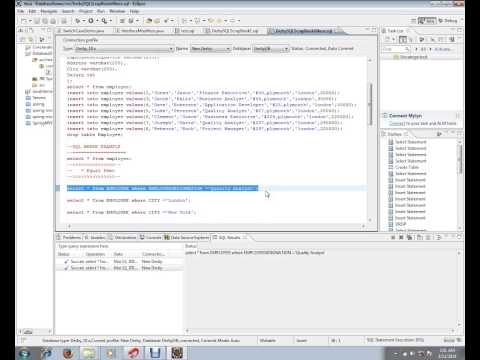
Task: Open the File menu
Action: [21, 11]
